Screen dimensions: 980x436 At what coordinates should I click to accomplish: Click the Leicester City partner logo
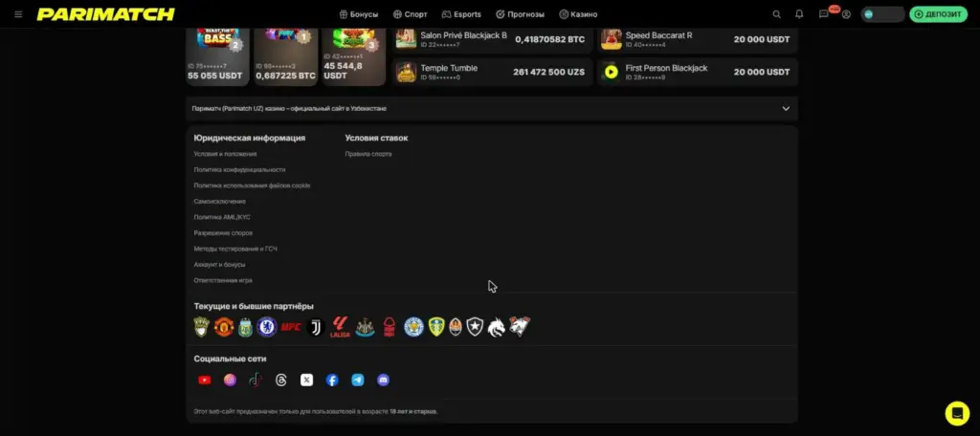click(x=413, y=327)
